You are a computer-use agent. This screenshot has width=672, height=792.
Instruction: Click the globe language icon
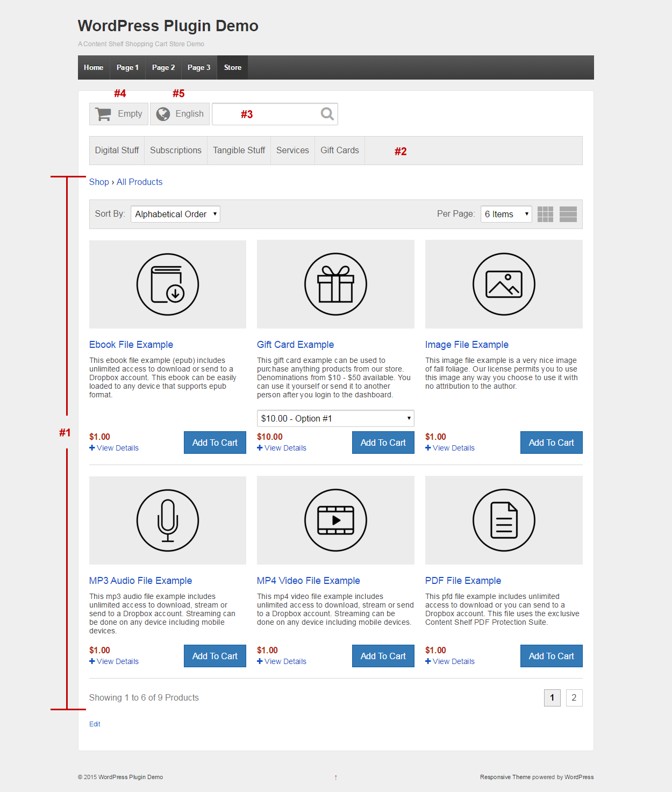pos(163,114)
